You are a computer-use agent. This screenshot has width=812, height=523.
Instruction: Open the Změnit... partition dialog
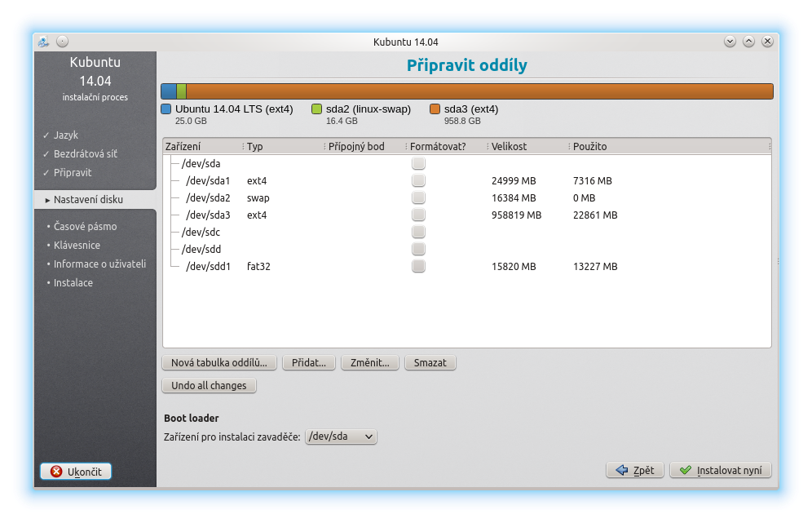pos(370,363)
